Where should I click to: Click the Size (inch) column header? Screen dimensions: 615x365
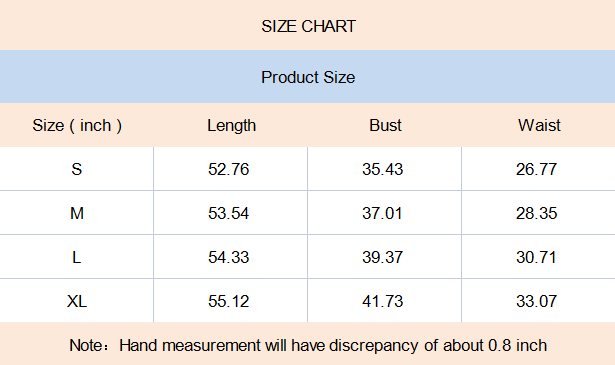[x=77, y=125]
